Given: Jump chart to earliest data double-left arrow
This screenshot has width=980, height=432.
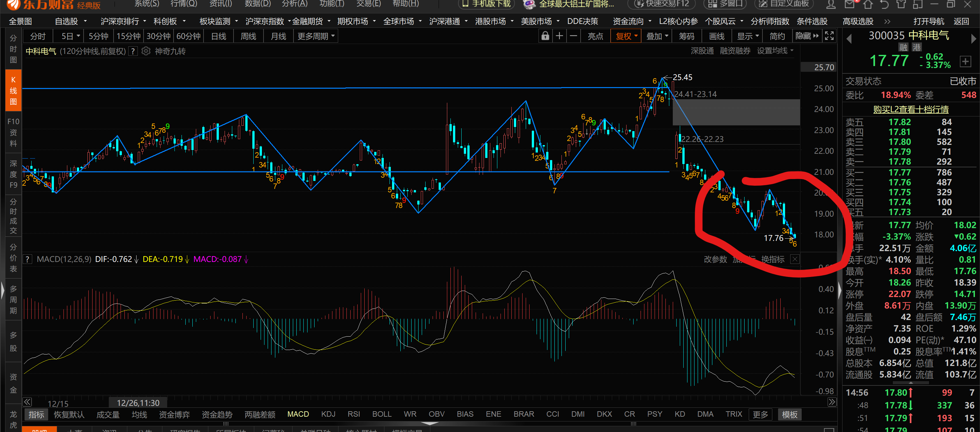Looking at the screenshot, I should click(x=27, y=402).
